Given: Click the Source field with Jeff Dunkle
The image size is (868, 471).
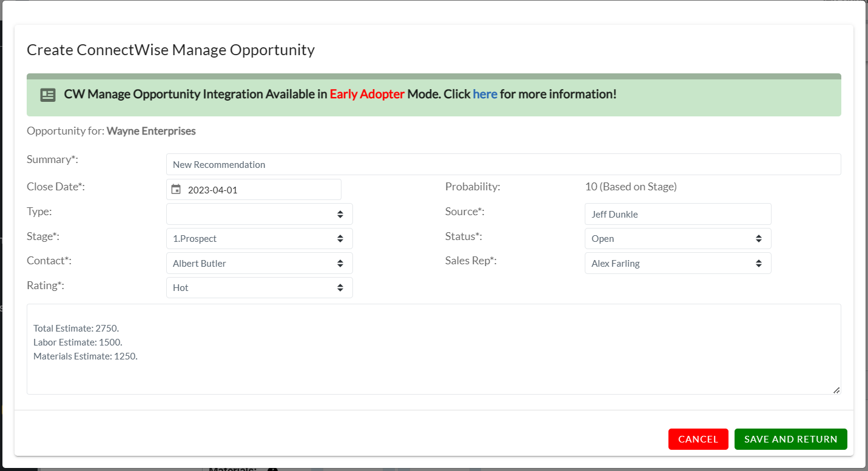Looking at the screenshot, I should pyautogui.click(x=678, y=214).
